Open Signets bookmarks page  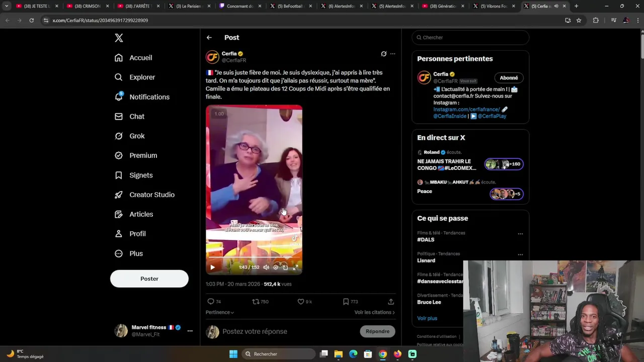133,175
